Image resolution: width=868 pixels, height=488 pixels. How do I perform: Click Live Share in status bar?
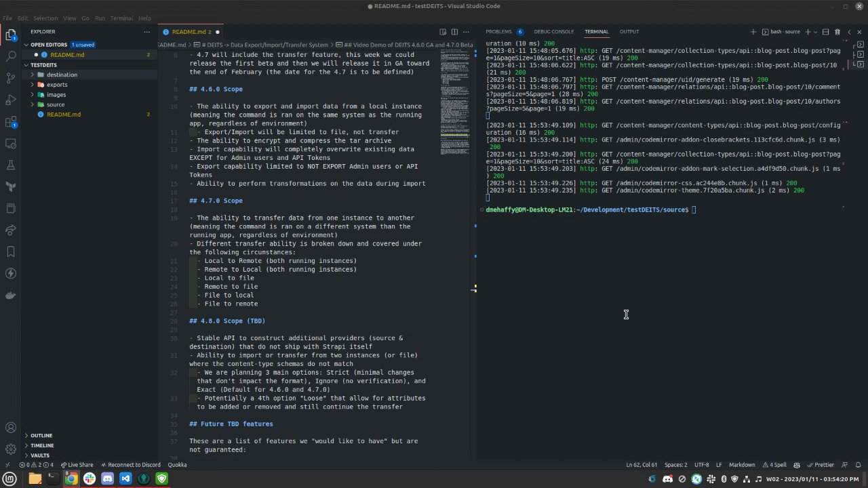pos(77,465)
